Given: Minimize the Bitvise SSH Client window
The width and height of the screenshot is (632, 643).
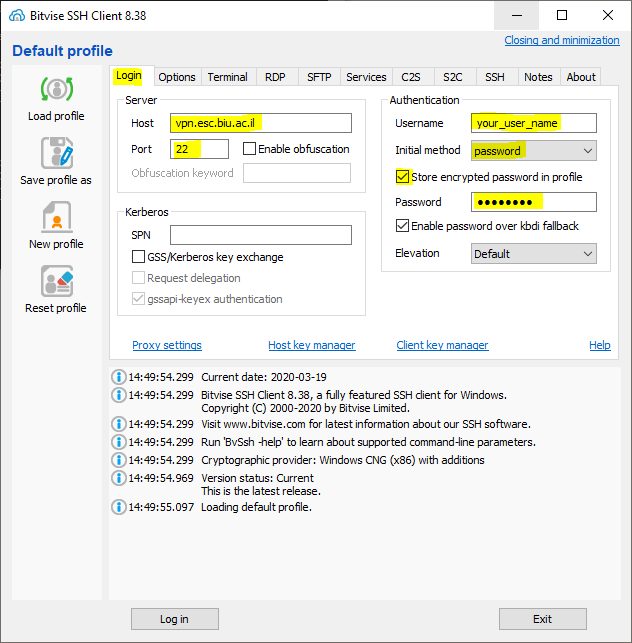Looking at the screenshot, I should pos(517,16).
